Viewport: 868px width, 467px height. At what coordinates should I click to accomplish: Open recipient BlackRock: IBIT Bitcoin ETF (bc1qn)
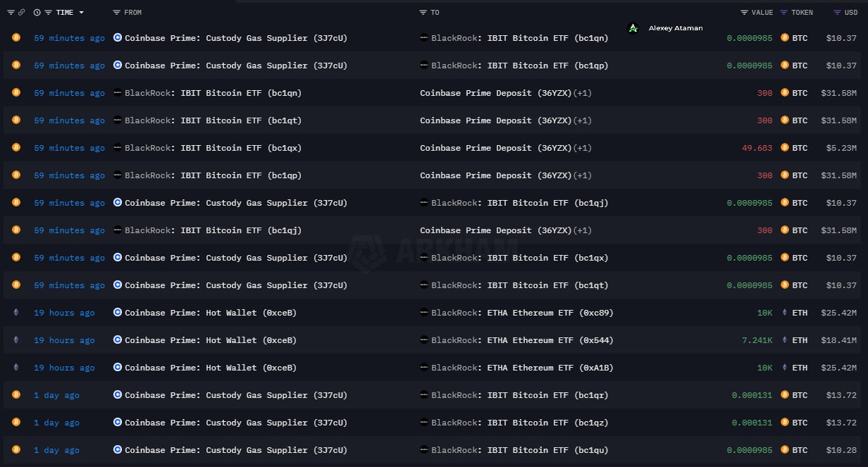click(520, 38)
